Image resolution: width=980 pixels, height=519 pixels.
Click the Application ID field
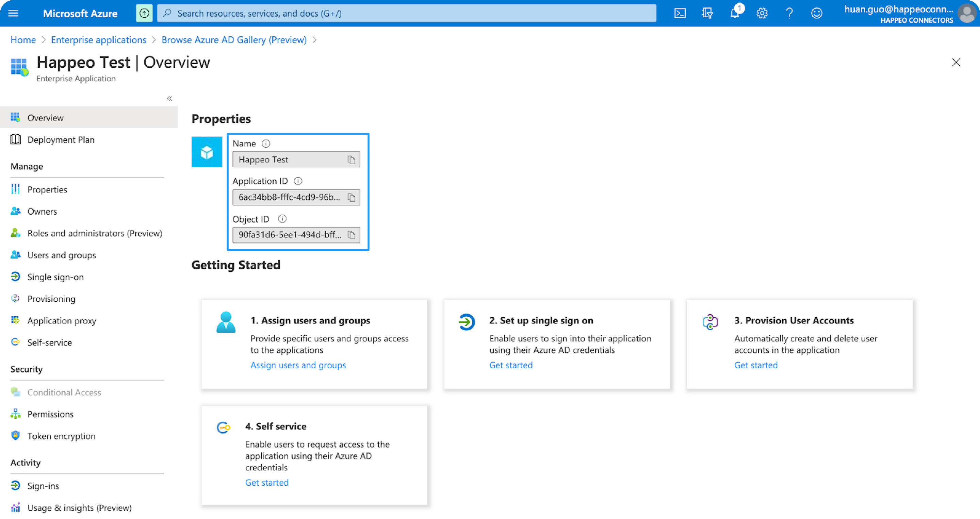click(x=296, y=197)
